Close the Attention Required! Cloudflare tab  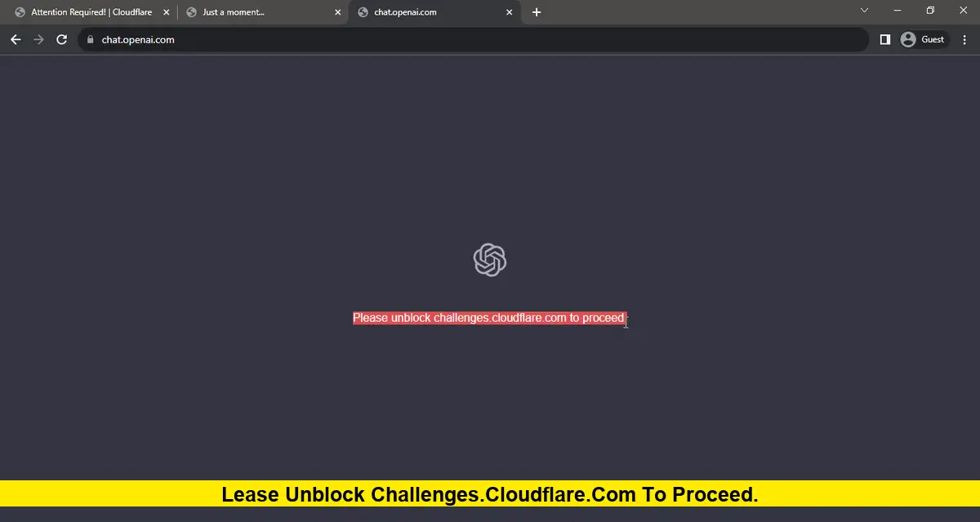[x=166, y=12]
